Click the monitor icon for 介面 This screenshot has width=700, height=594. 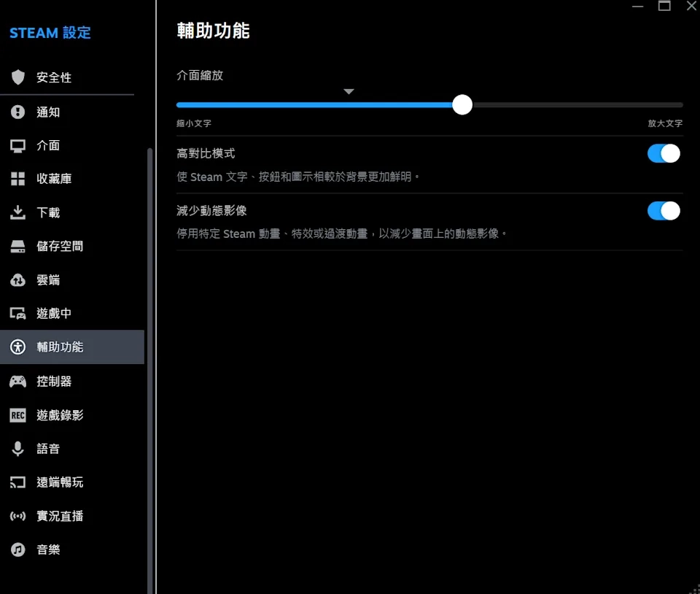tap(18, 145)
